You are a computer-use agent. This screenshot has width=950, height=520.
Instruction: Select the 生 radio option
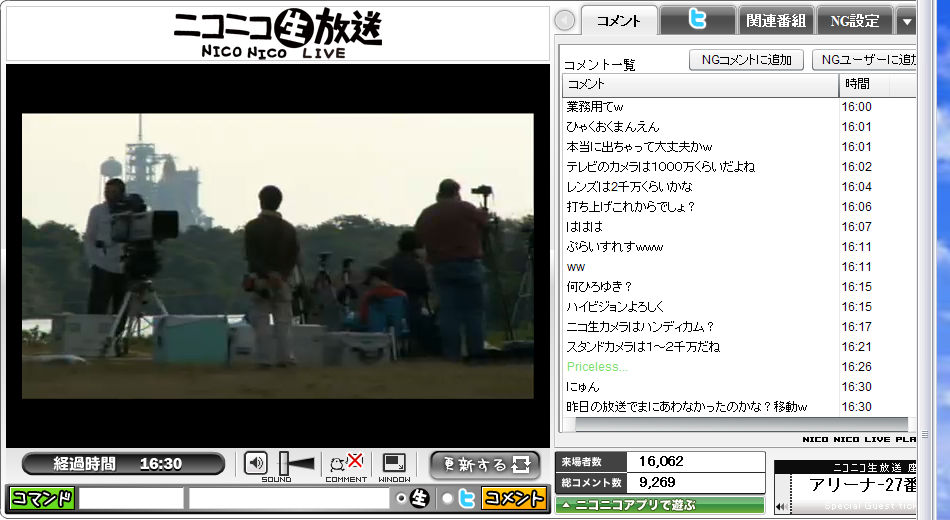(400, 498)
